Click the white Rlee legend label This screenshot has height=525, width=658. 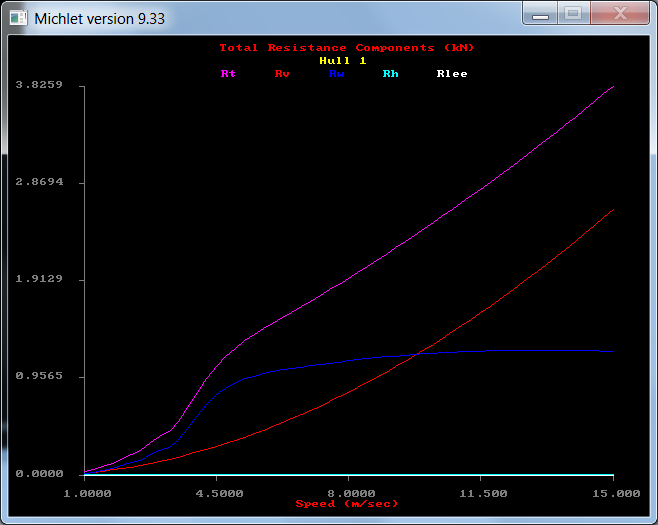tap(452, 74)
